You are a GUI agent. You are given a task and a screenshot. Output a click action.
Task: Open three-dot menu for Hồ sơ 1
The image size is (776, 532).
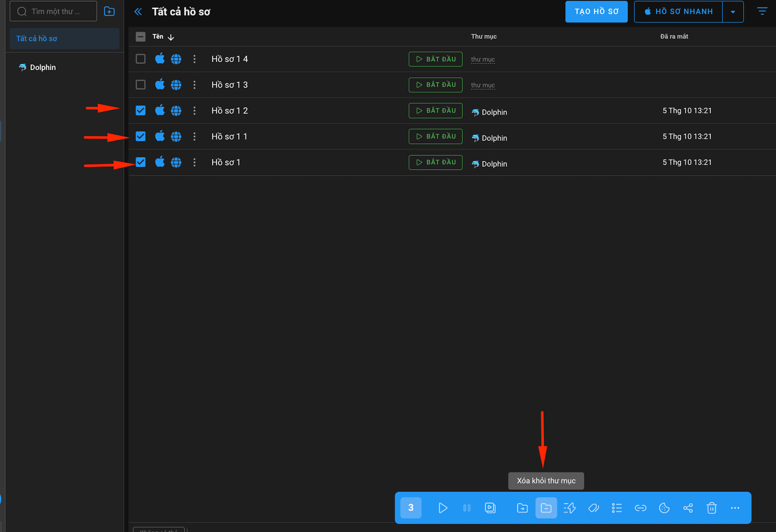[194, 162]
